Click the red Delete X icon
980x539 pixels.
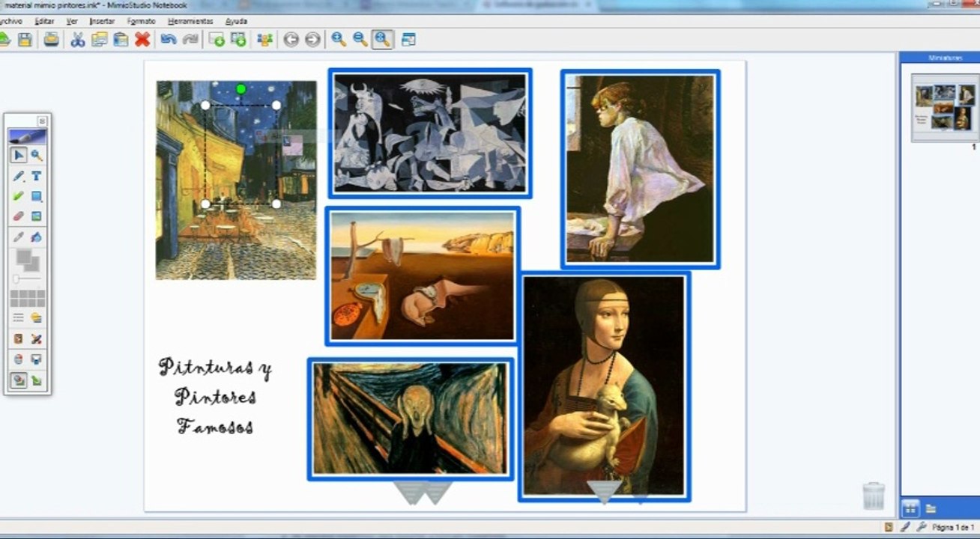142,40
